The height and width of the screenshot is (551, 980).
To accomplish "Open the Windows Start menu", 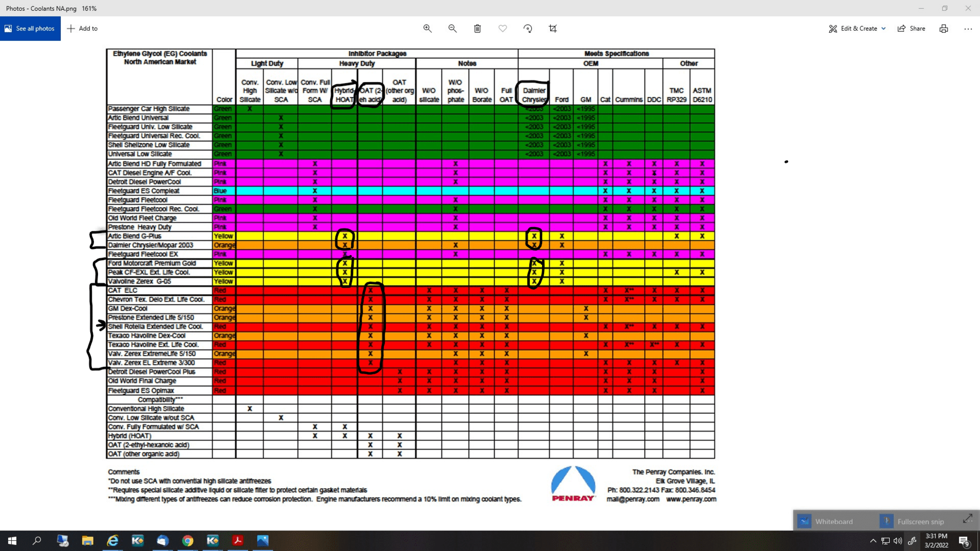I will click(x=12, y=541).
